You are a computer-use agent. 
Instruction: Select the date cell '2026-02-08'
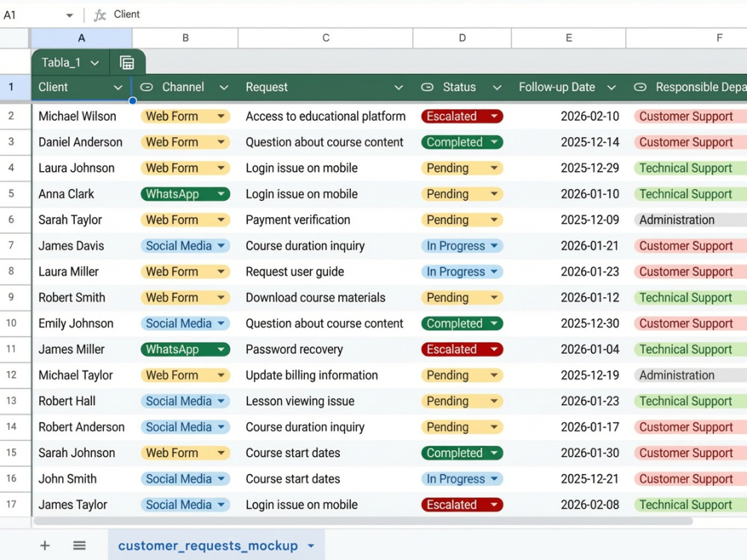pyautogui.click(x=568, y=505)
